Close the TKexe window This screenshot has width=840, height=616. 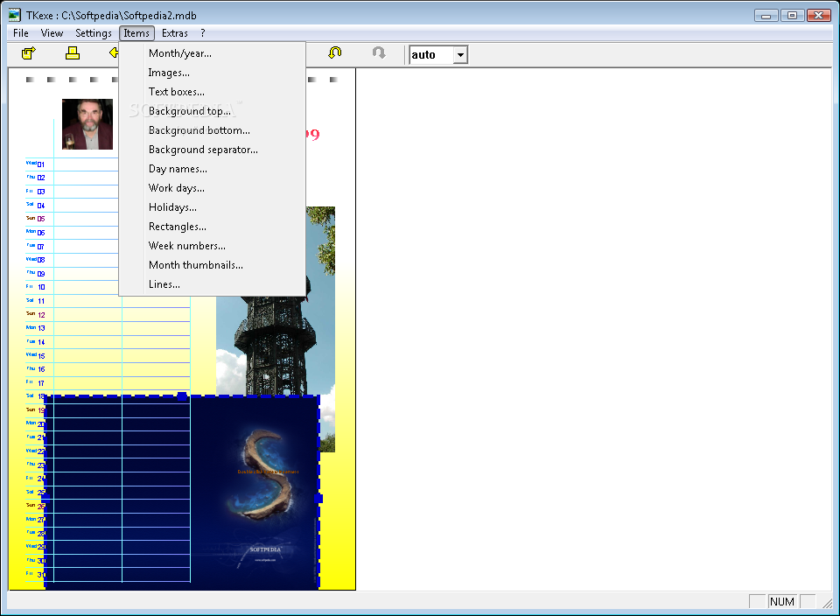click(x=819, y=16)
